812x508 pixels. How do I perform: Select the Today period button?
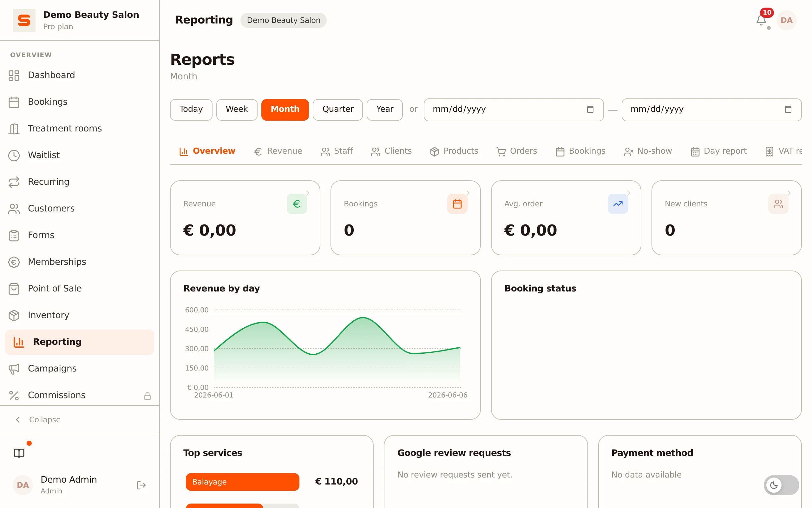tap(191, 110)
